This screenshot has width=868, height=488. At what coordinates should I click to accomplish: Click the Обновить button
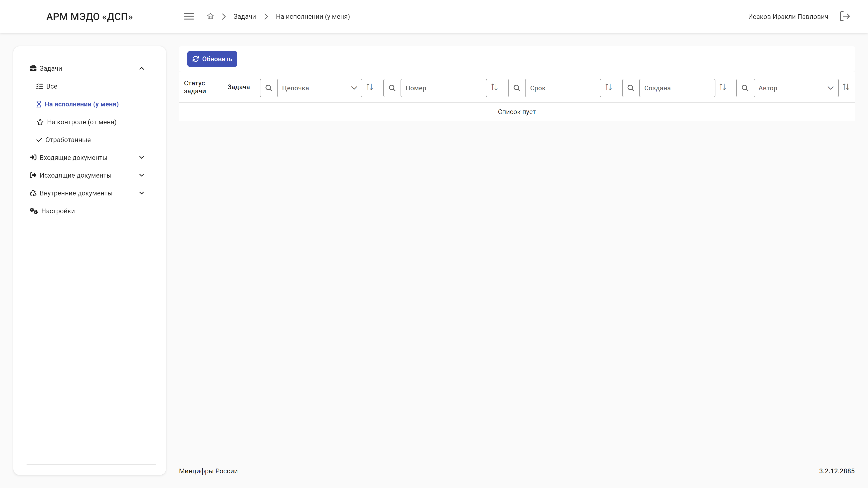212,59
